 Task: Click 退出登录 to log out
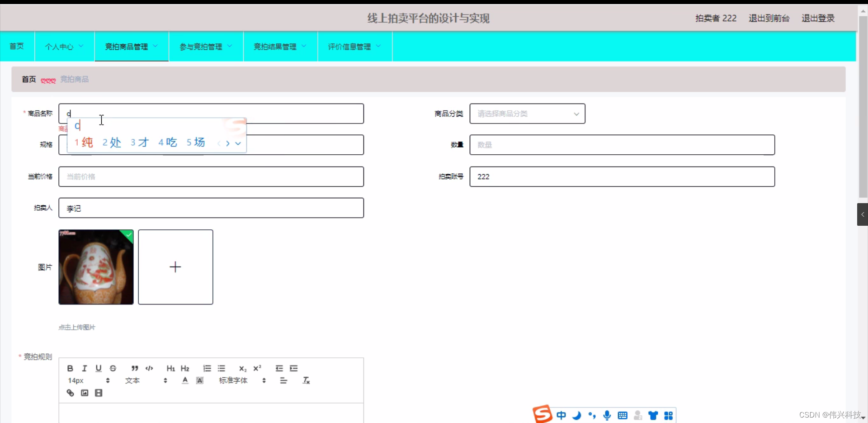click(x=818, y=18)
